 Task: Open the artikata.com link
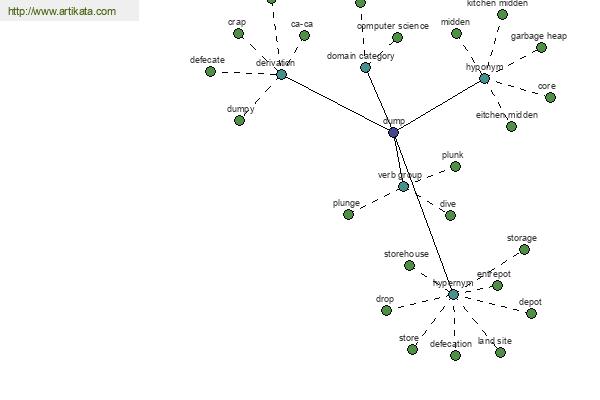62,11
